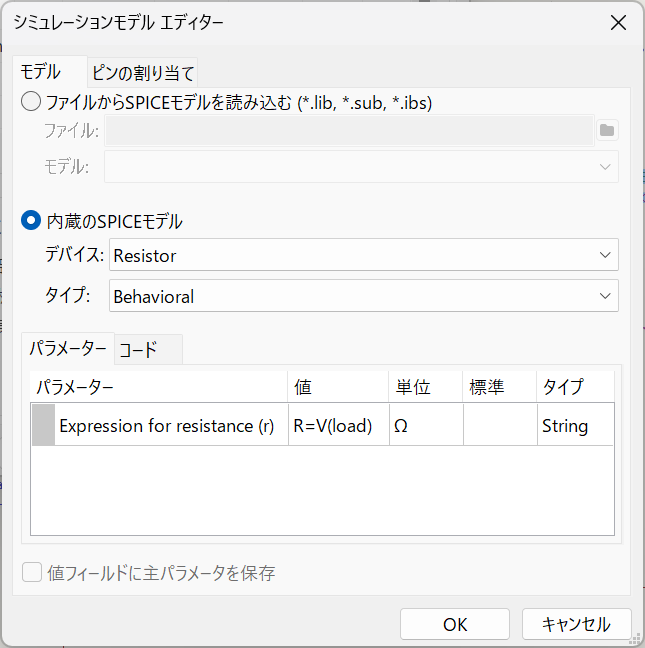Click the window resize grip at the dialog corner
Screen dimensions: 645x648
tap(635, 640)
